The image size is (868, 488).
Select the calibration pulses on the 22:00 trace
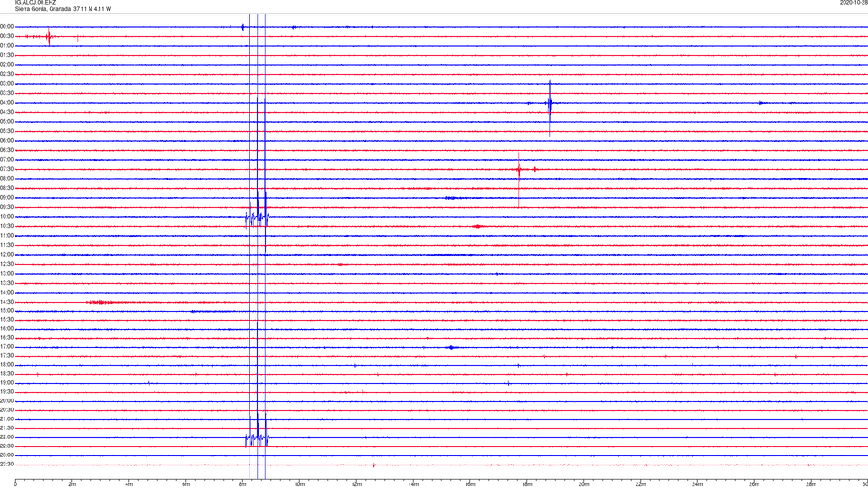[257, 437]
